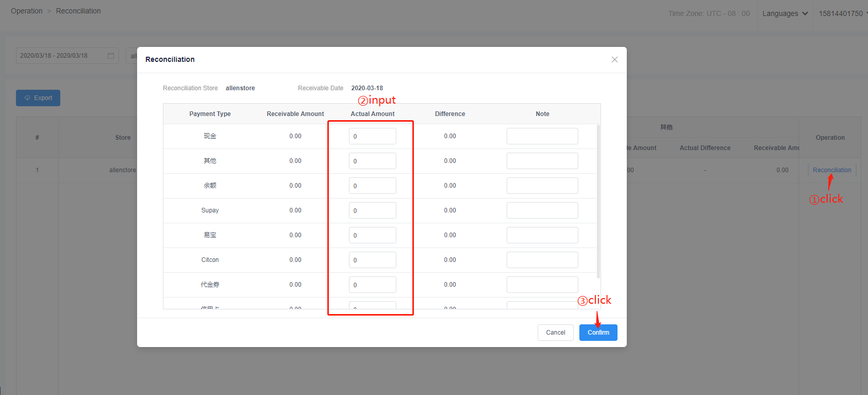Focus the Actual Amount field for 余额

click(372, 186)
